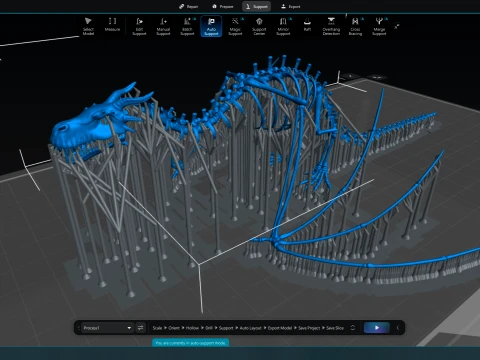The image size is (480, 360).
Task: Select the Scale step in the workflow
Action: [157, 328]
